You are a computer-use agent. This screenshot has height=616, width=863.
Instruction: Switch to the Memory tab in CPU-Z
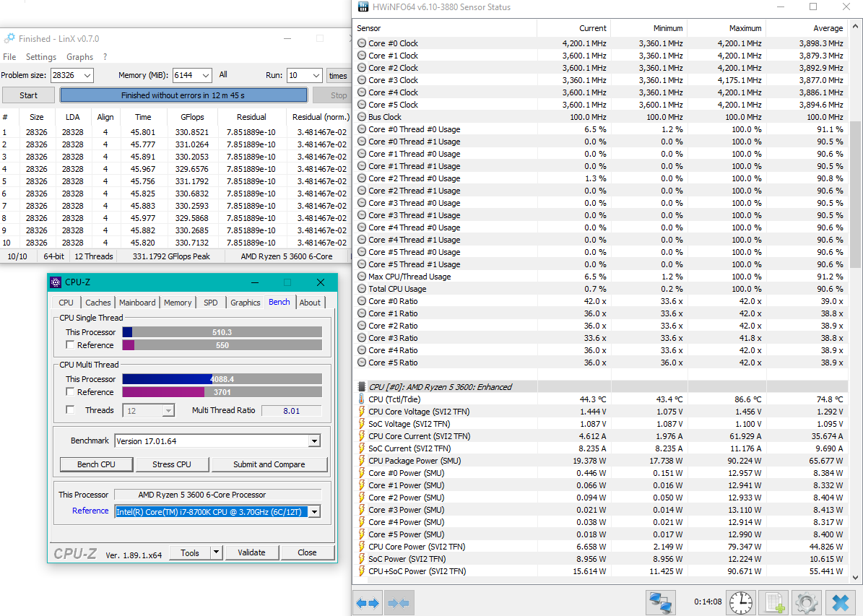(177, 302)
